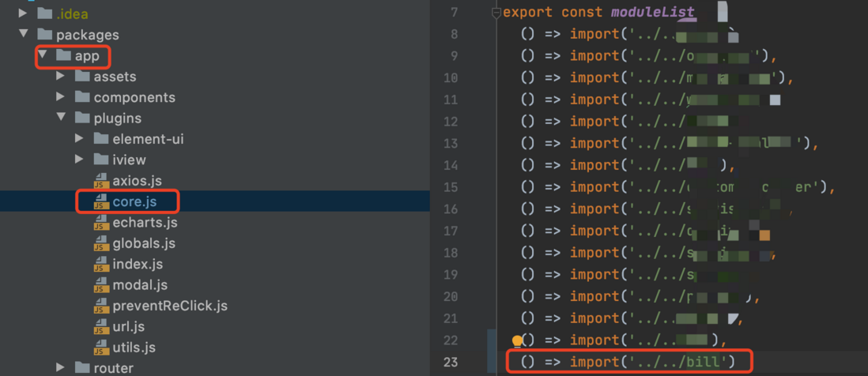
Task: Click the app folder icon
Action: pos(64,56)
